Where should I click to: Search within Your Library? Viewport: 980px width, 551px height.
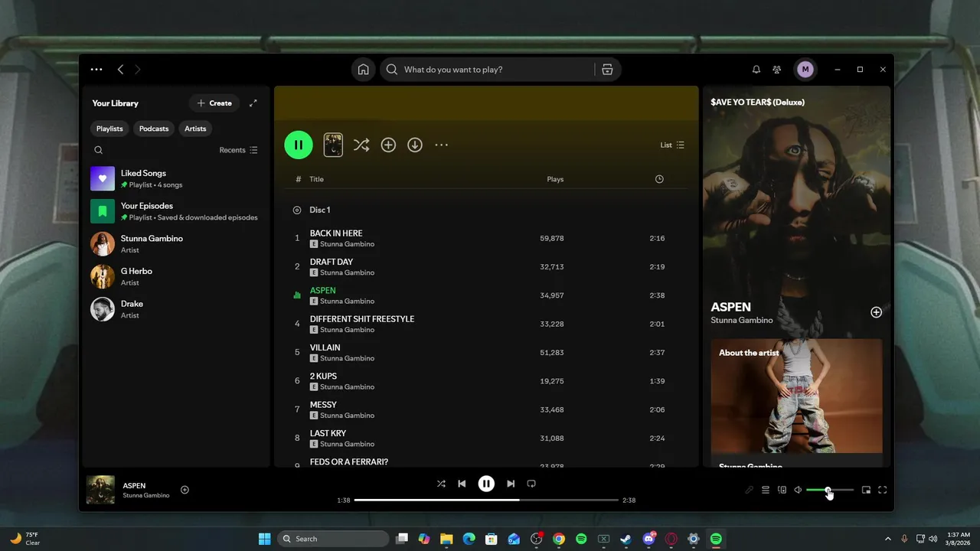[x=98, y=150]
